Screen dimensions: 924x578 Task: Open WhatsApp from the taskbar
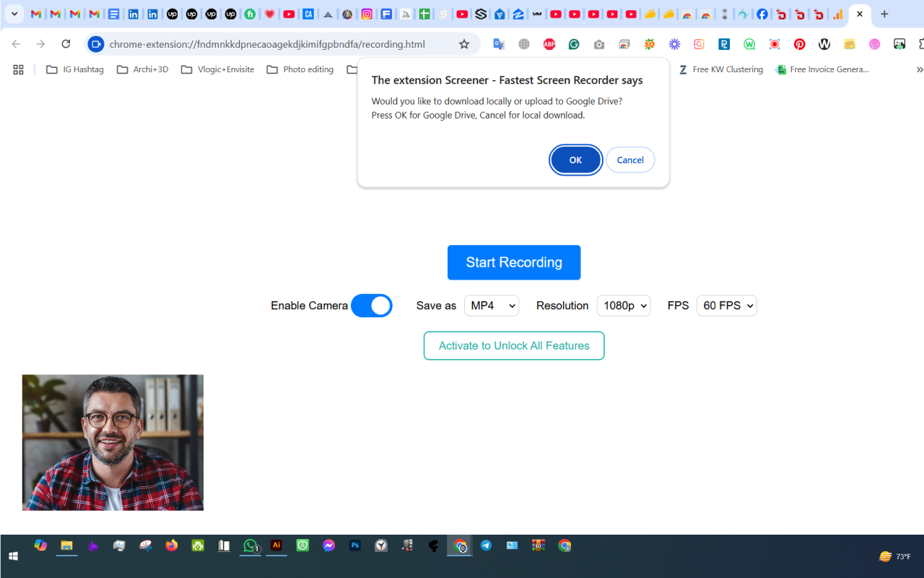pyautogui.click(x=250, y=546)
